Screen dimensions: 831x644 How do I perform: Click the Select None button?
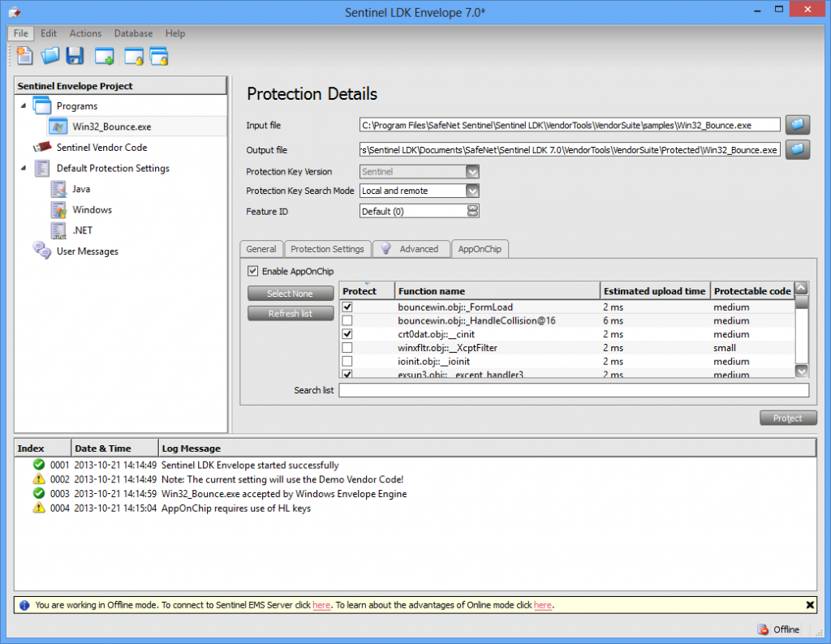(291, 294)
